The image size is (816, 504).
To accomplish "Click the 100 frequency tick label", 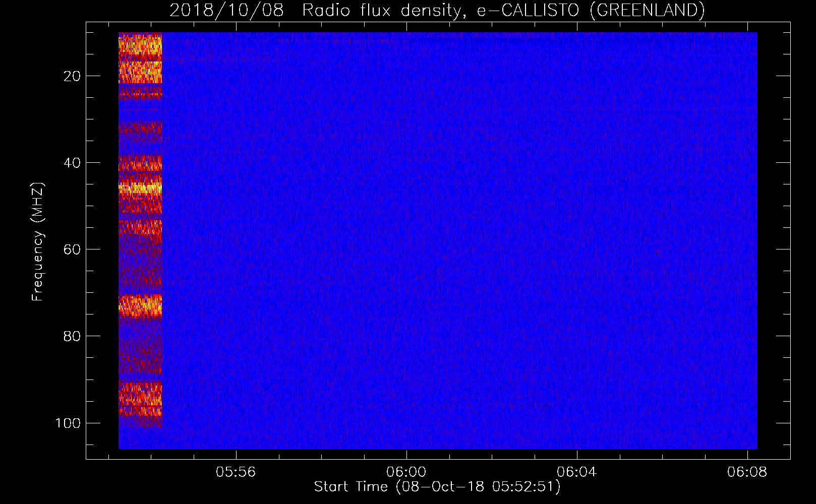I will point(68,423).
